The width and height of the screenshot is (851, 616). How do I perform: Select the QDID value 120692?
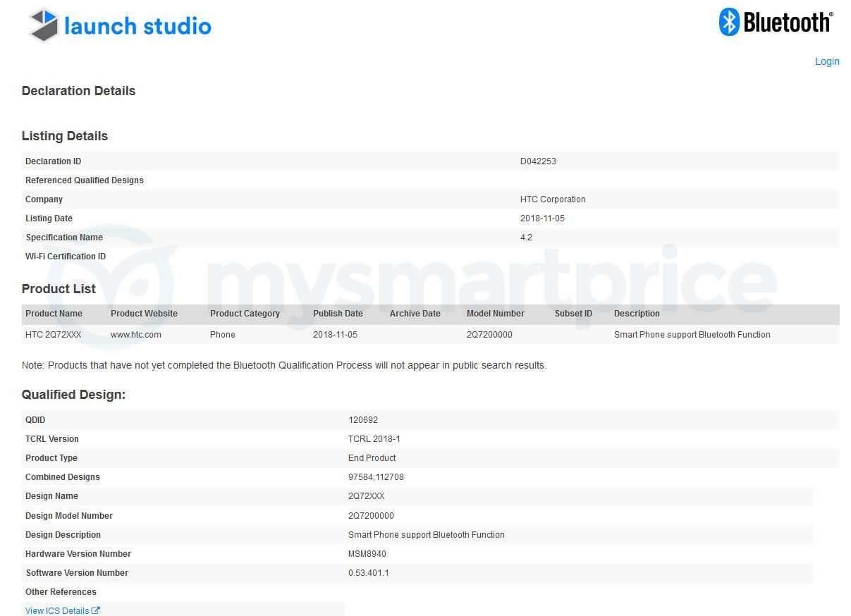tap(363, 420)
